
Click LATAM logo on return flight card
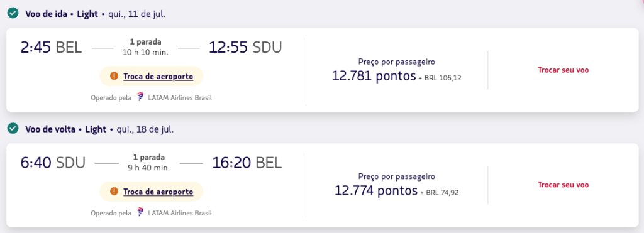tap(141, 212)
